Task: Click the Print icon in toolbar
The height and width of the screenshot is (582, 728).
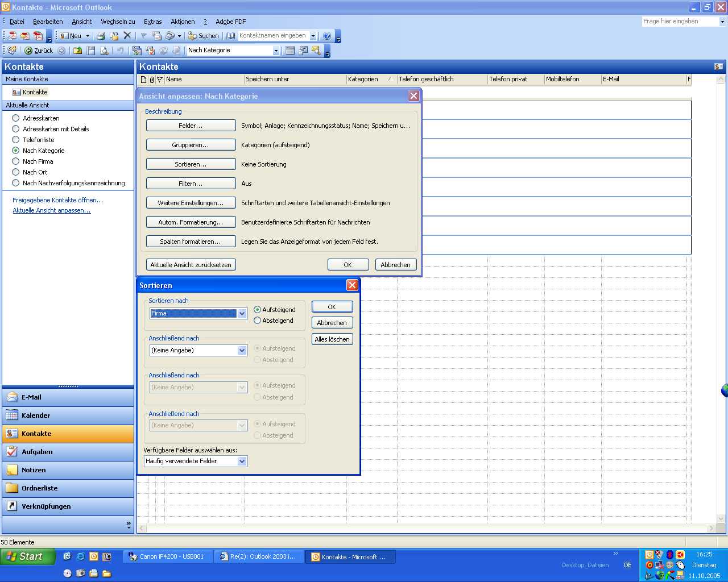Action: (x=101, y=36)
